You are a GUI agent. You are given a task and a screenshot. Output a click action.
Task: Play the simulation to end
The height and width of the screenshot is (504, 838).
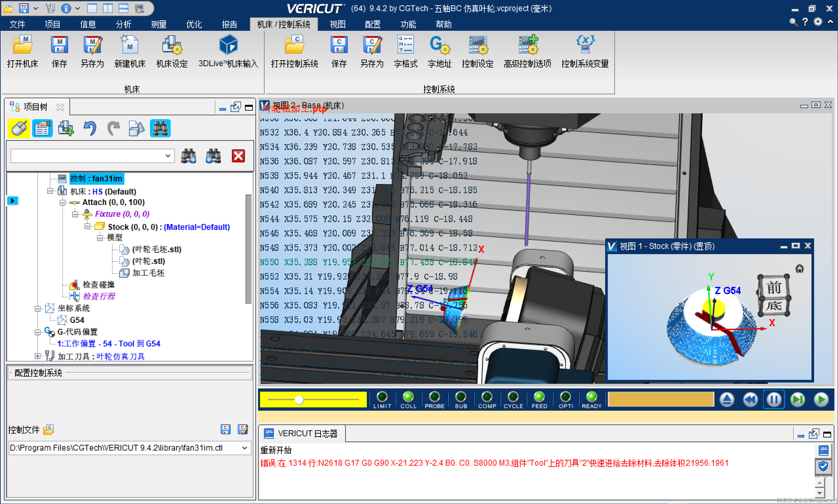821,400
